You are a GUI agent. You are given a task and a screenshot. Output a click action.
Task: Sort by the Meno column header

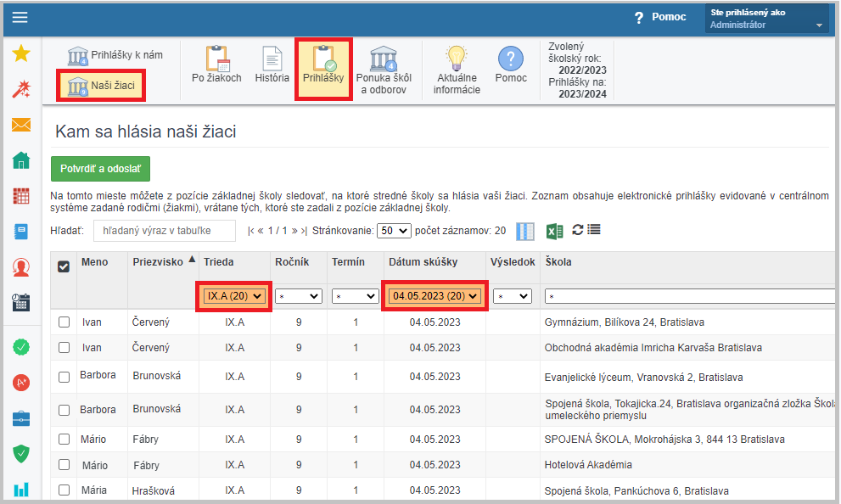coord(94,262)
